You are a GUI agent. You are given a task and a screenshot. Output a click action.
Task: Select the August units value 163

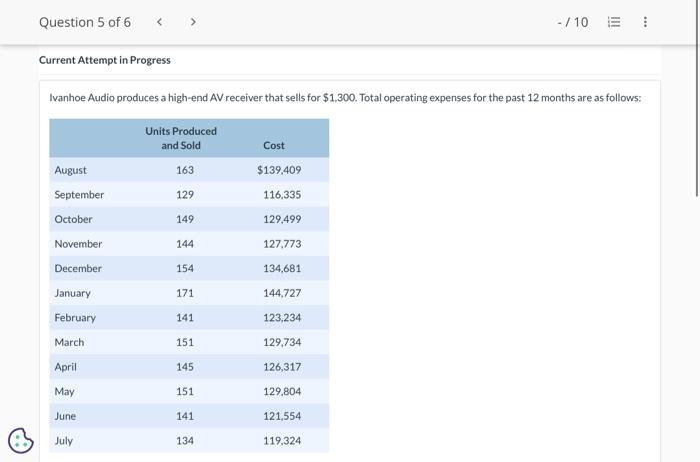(185, 170)
